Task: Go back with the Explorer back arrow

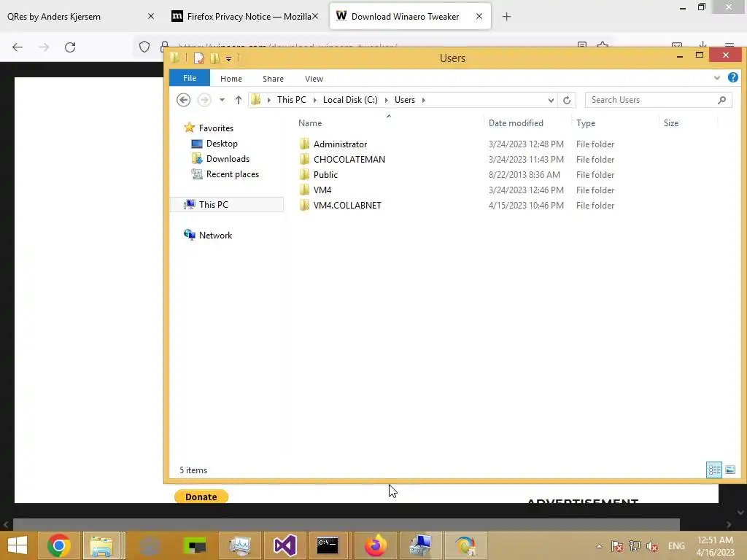Action: (183, 99)
